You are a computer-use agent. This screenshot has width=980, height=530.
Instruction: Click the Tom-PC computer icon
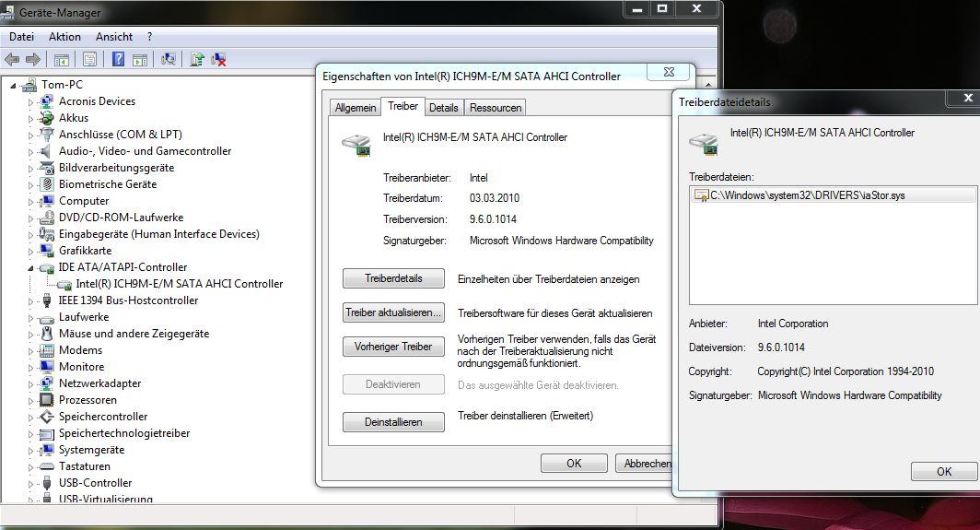(x=29, y=85)
